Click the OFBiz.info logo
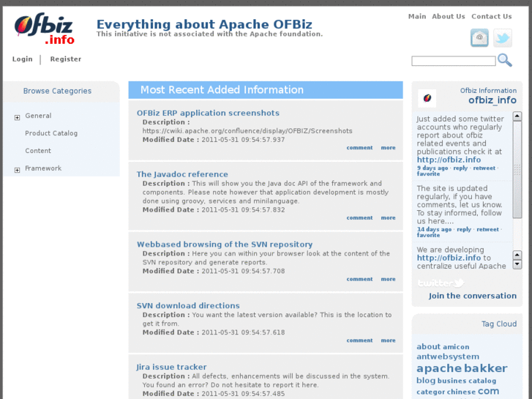The height and width of the screenshot is (399, 532). (x=44, y=29)
